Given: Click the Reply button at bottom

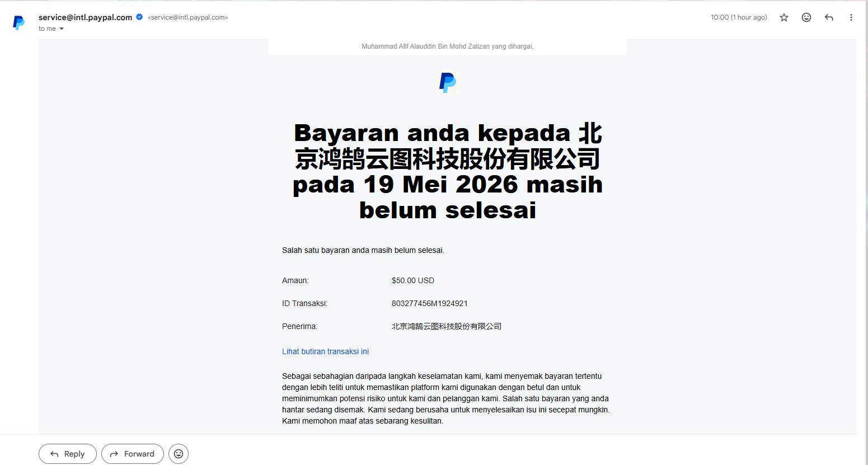Looking at the screenshot, I should point(68,454).
